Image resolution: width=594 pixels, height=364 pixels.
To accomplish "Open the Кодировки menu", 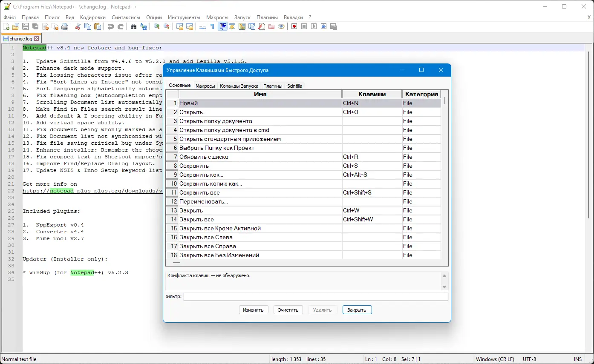I will 92,17.
